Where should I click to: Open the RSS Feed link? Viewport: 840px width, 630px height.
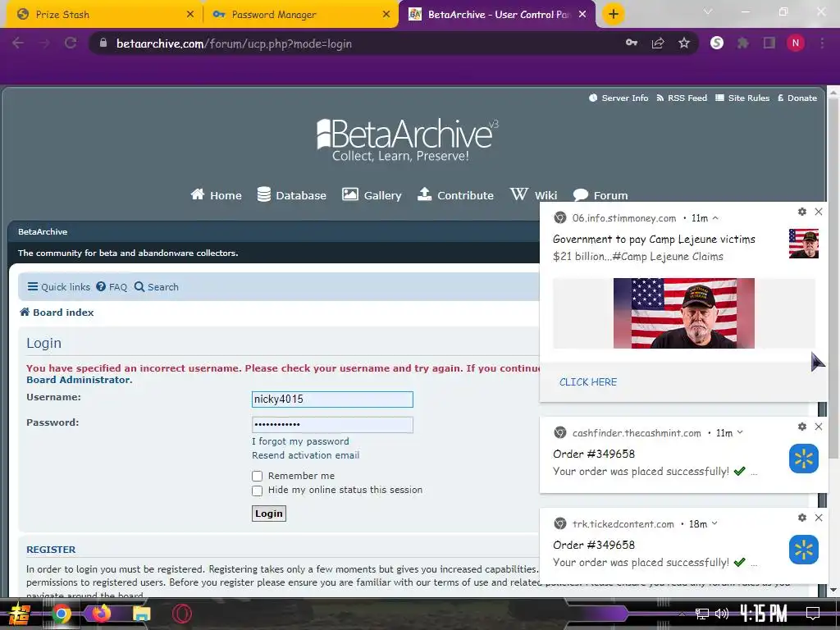pyautogui.click(x=682, y=98)
